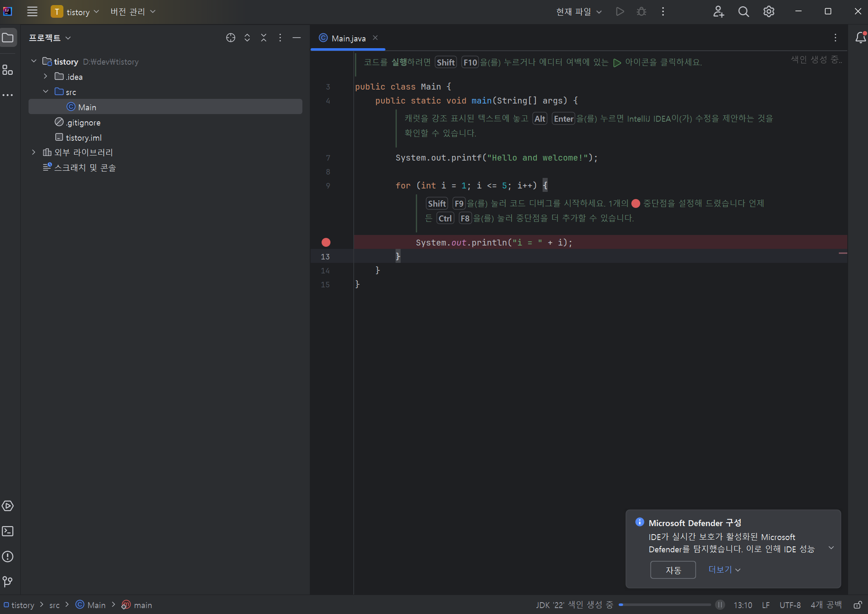
Task: Click the Run play button in toolbar
Action: [x=620, y=12]
